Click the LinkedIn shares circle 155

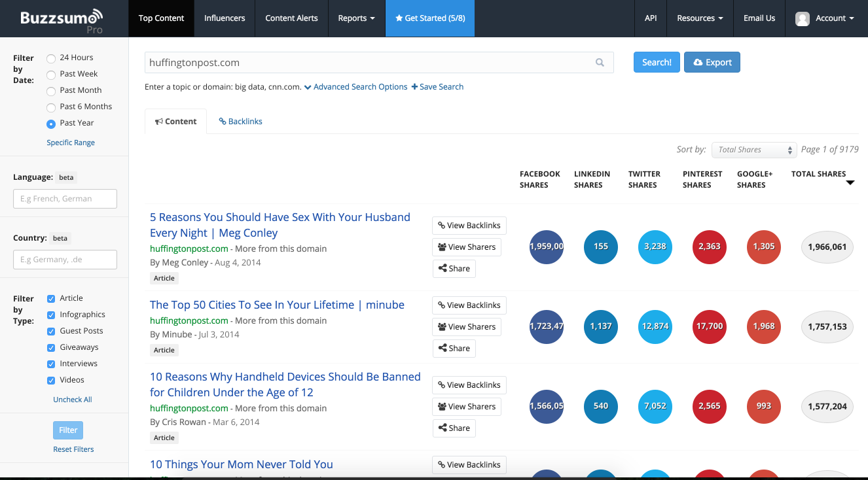click(601, 247)
